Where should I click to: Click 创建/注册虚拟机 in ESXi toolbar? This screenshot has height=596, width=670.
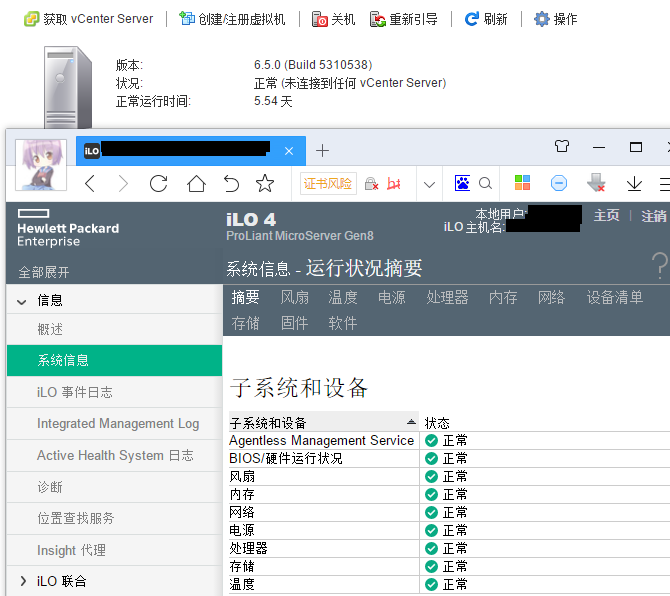coord(232,19)
